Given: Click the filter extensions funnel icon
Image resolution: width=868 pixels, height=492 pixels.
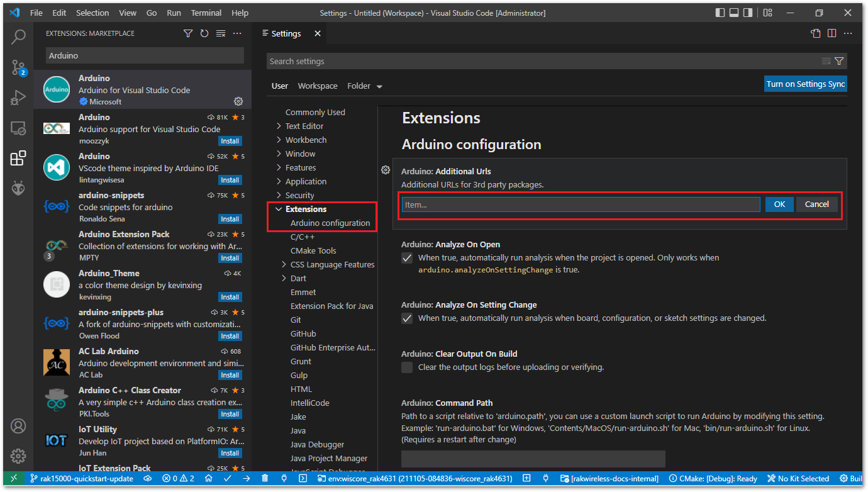Looking at the screenshot, I should (x=188, y=33).
